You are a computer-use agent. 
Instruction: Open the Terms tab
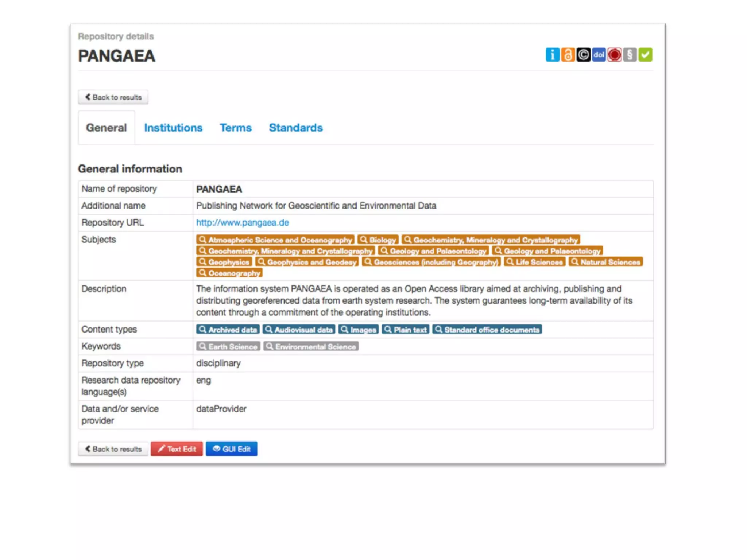point(236,128)
